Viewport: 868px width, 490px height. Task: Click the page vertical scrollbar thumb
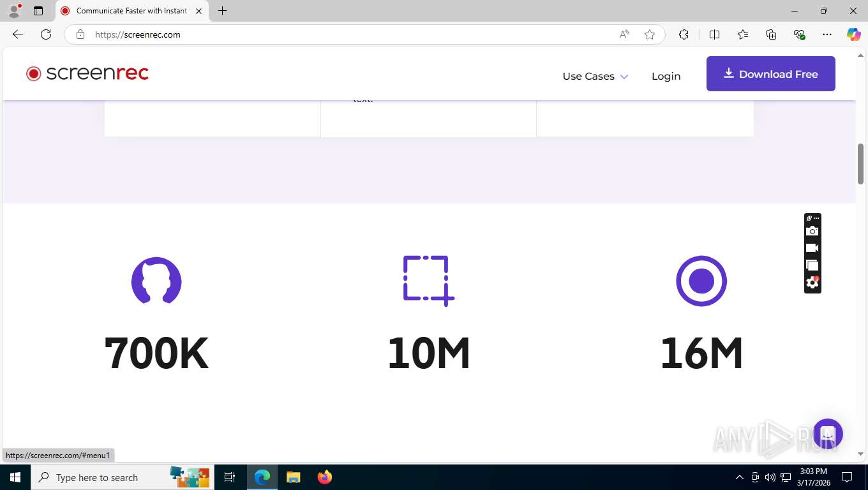coord(860,164)
